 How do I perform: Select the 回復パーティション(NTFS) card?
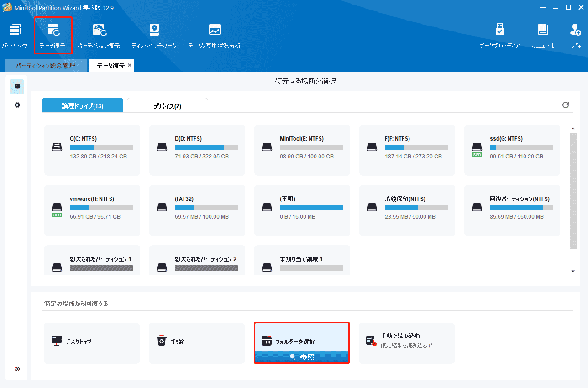click(512, 210)
